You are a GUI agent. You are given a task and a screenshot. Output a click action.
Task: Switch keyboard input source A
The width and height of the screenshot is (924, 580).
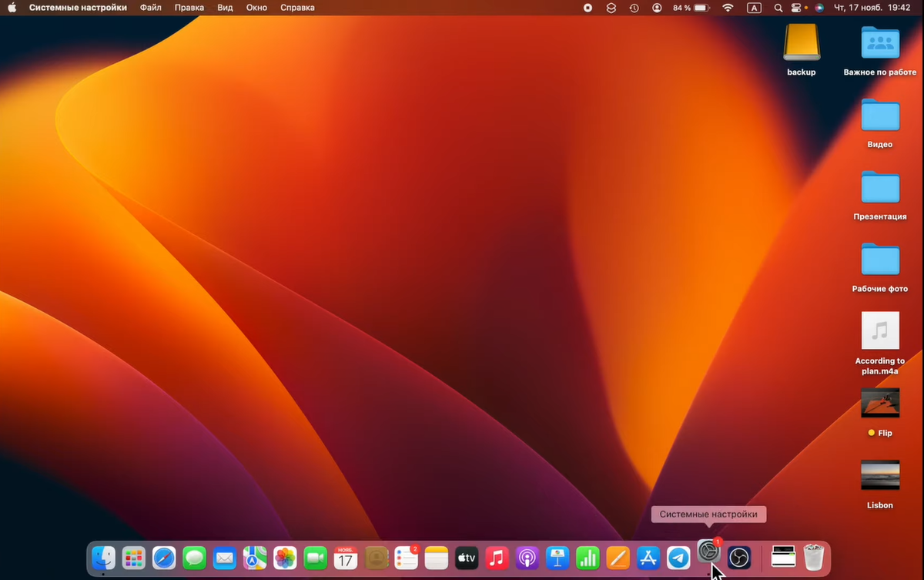tap(755, 8)
